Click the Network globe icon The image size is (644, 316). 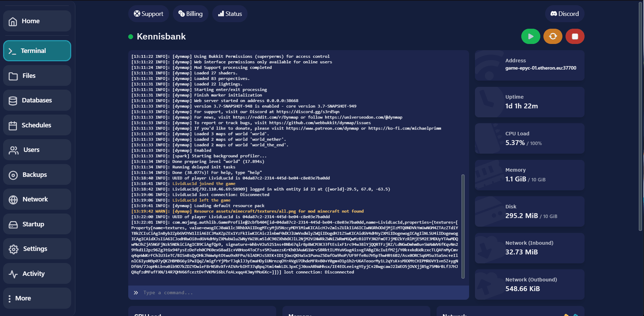[x=13, y=200]
